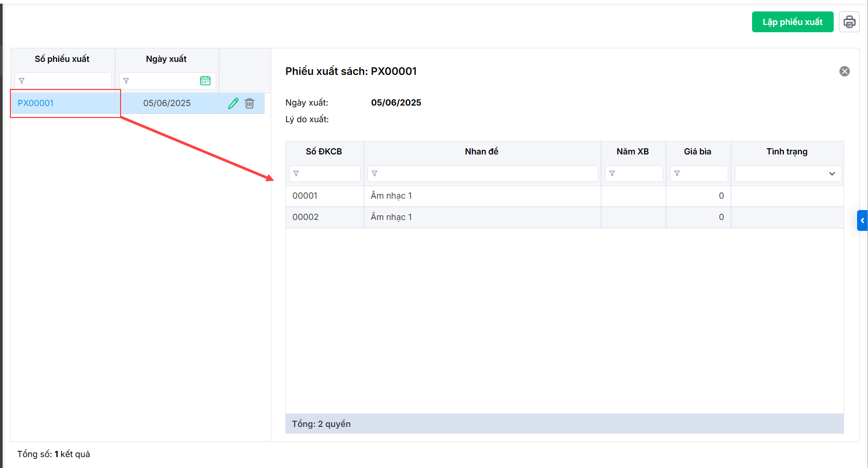Viewport: 868px width, 468px height.
Task: Sort by the Số phiếu xuất column header
Action: 62,59
